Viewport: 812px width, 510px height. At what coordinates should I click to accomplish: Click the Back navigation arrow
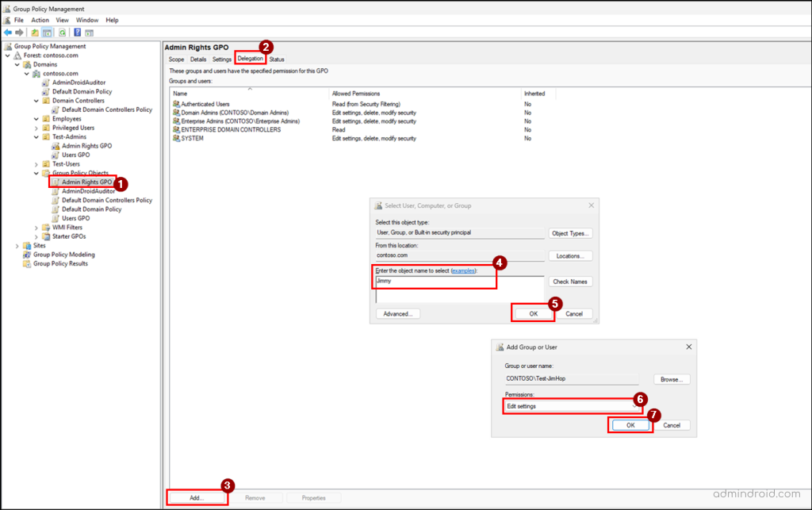click(x=8, y=31)
